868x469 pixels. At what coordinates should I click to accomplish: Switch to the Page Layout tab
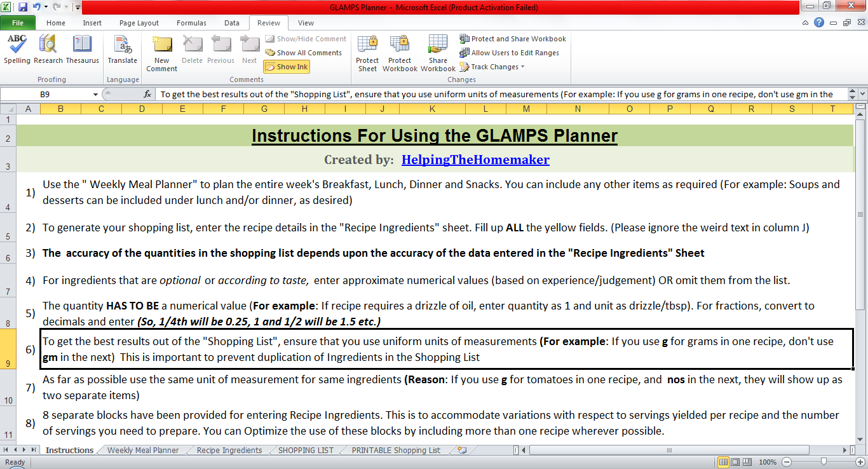click(139, 23)
